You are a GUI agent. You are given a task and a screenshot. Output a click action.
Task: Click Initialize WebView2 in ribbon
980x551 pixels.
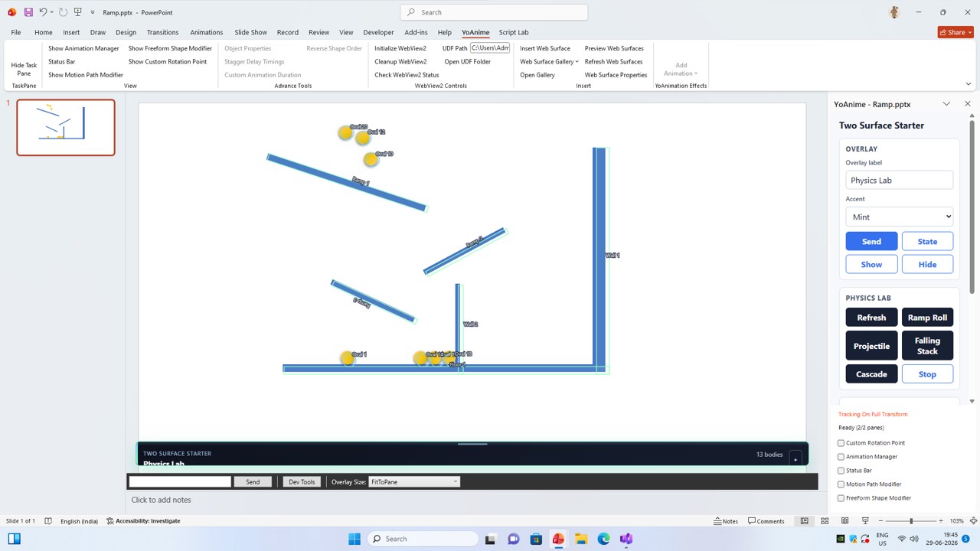(400, 48)
